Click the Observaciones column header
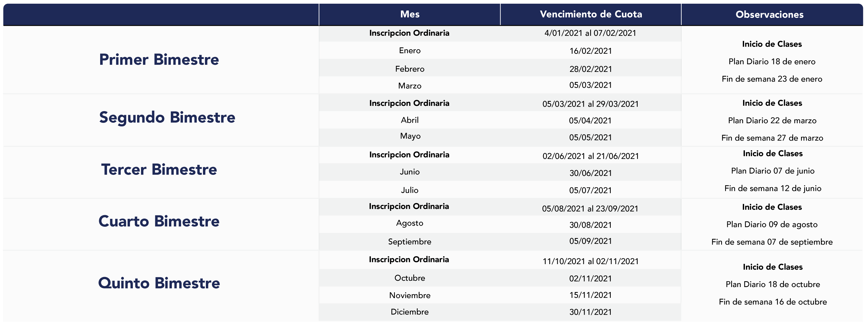 pyautogui.click(x=770, y=14)
